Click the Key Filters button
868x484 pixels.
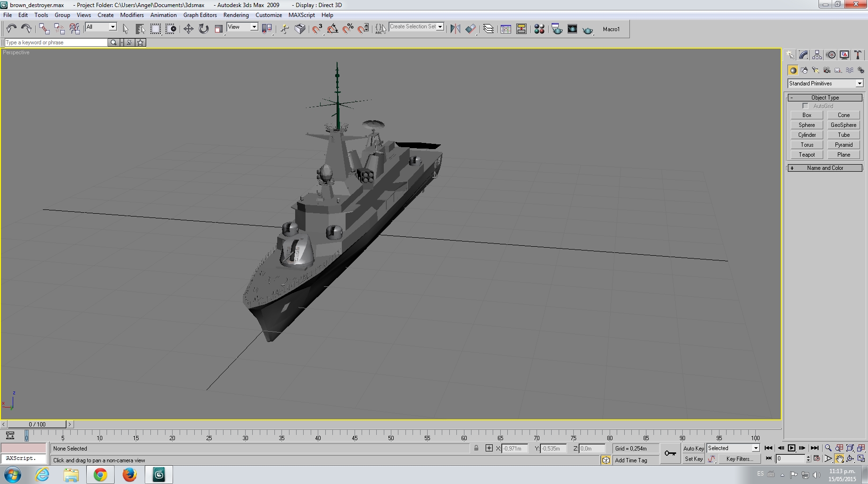pyautogui.click(x=739, y=459)
